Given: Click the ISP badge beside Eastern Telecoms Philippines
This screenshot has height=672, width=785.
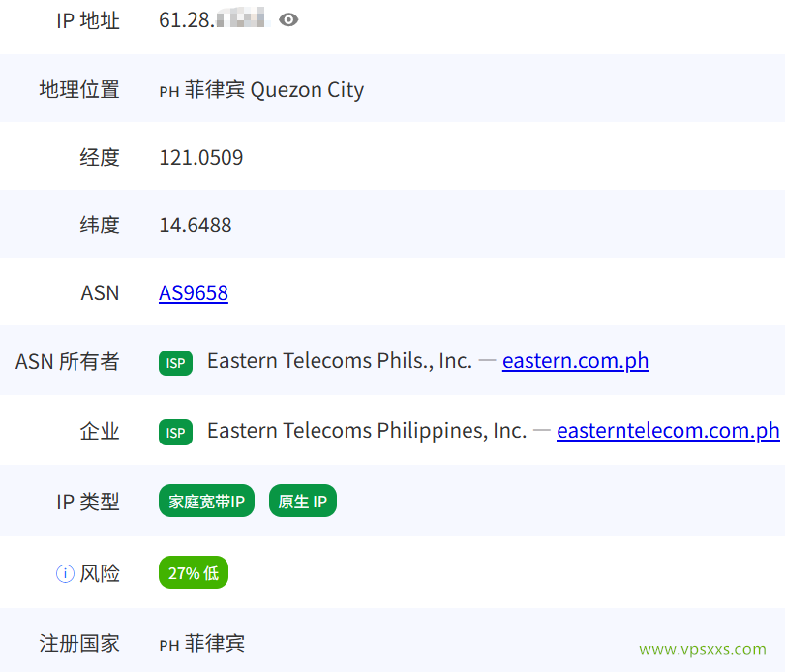Looking at the screenshot, I should click(x=176, y=433).
